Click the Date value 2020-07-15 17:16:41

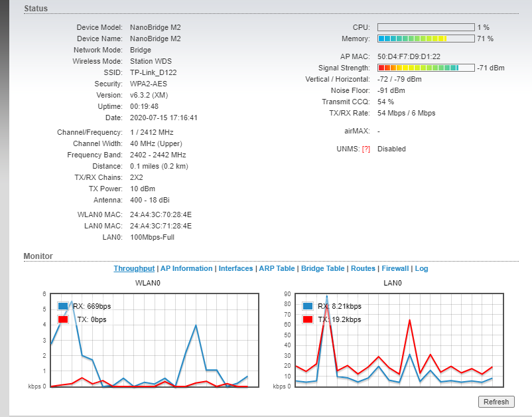pyautogui.click(x=164, y=118)
